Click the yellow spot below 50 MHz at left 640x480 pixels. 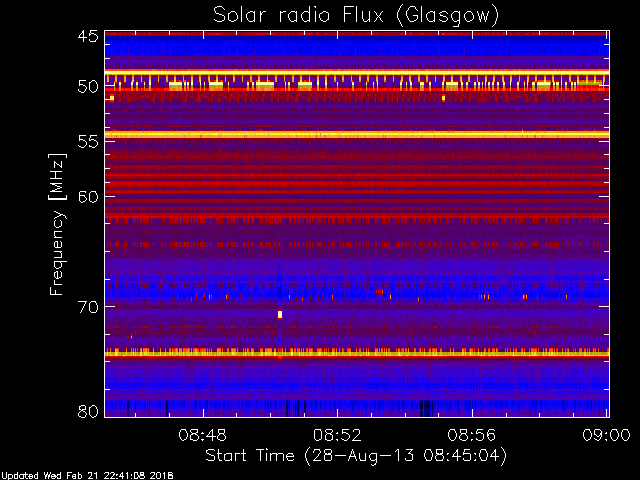point(112,98)
